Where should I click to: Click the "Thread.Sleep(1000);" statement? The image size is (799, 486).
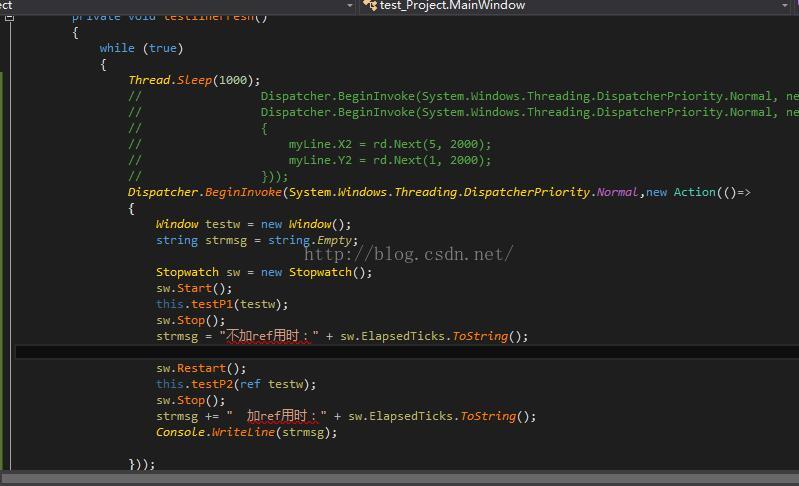click(194, 80)
